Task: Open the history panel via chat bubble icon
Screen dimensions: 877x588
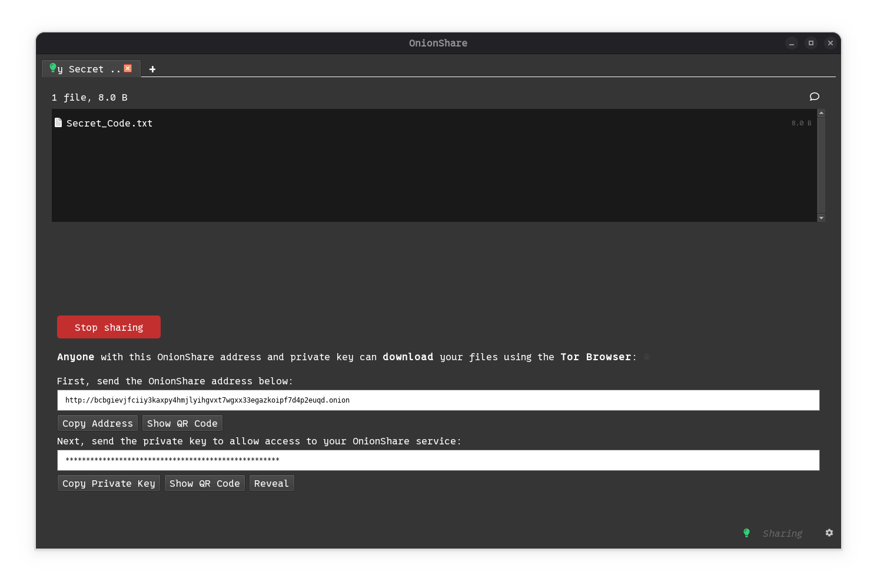Action: pyautogui.click(x=814, y=97)
